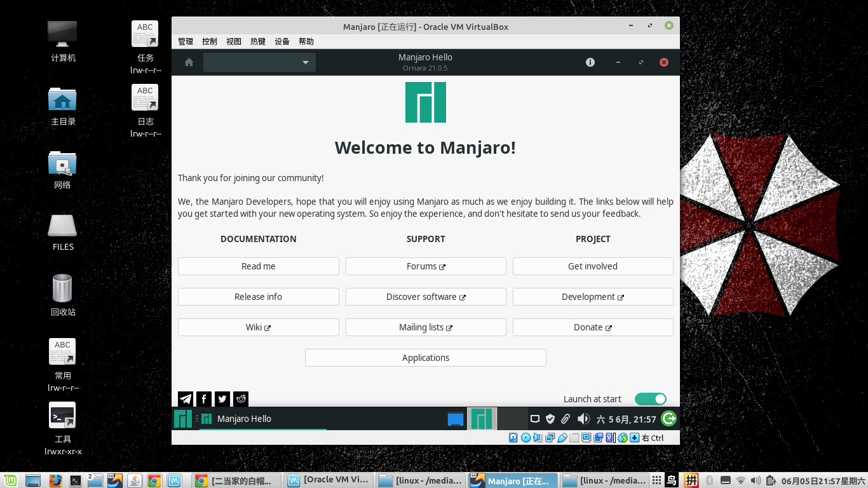The image size is (868, 488).
Task: Toggle the Launch at start switch
Action: (651, 399)
